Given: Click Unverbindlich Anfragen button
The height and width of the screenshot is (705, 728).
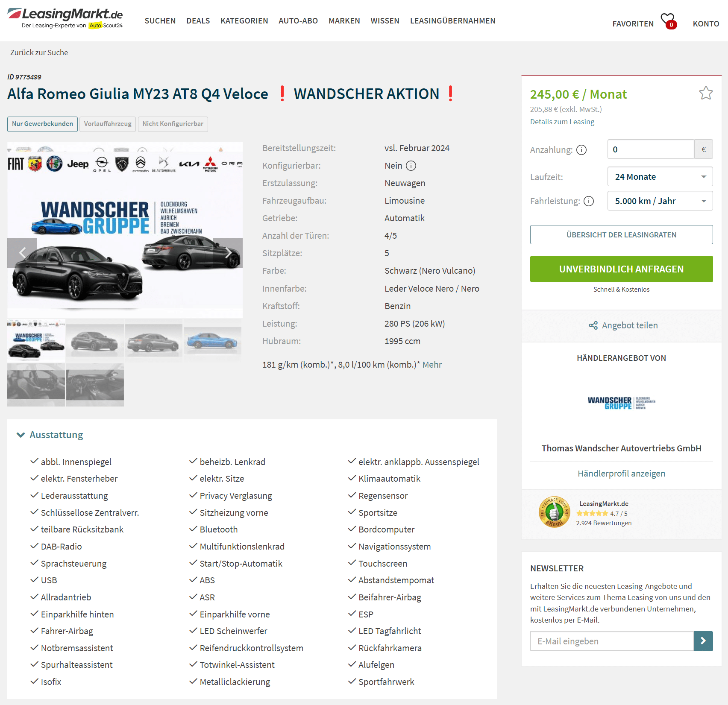Looking at the screenshot, I should click(622, 269).
